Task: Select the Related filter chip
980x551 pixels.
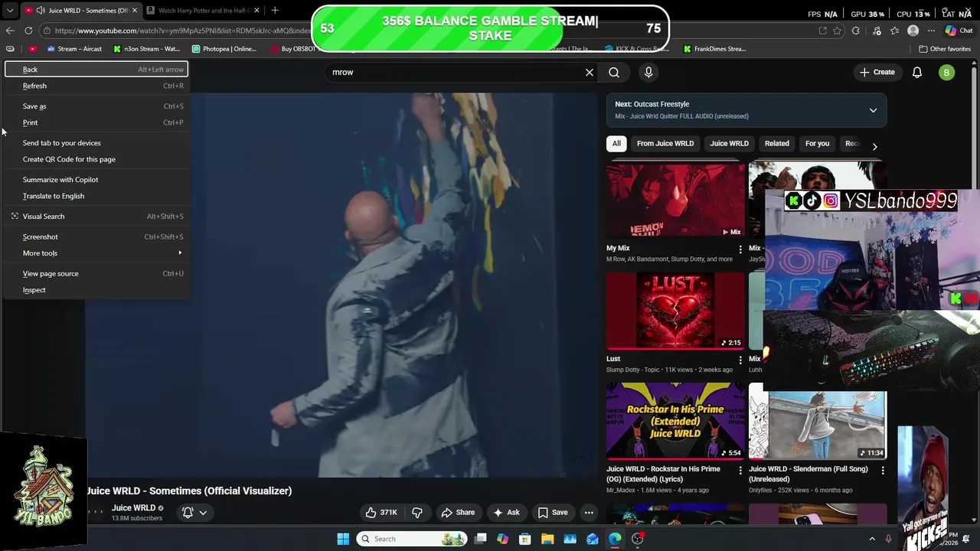Action: click(x=776, y=143)
